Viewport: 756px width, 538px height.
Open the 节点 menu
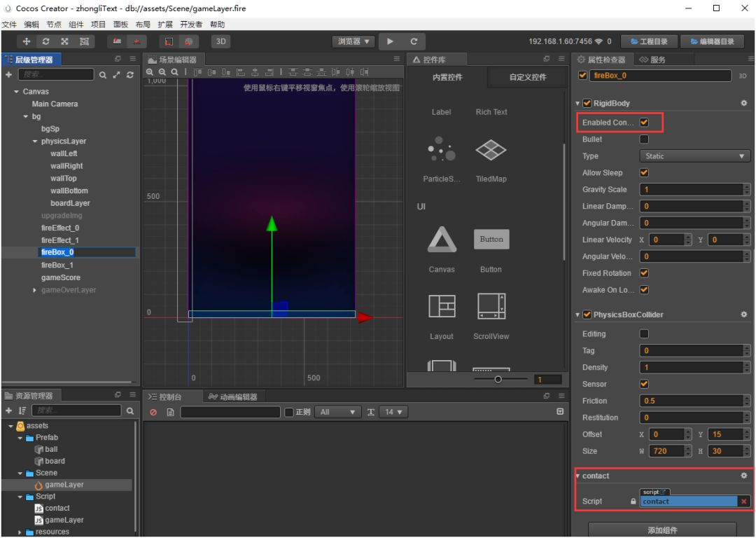[53, 25]
